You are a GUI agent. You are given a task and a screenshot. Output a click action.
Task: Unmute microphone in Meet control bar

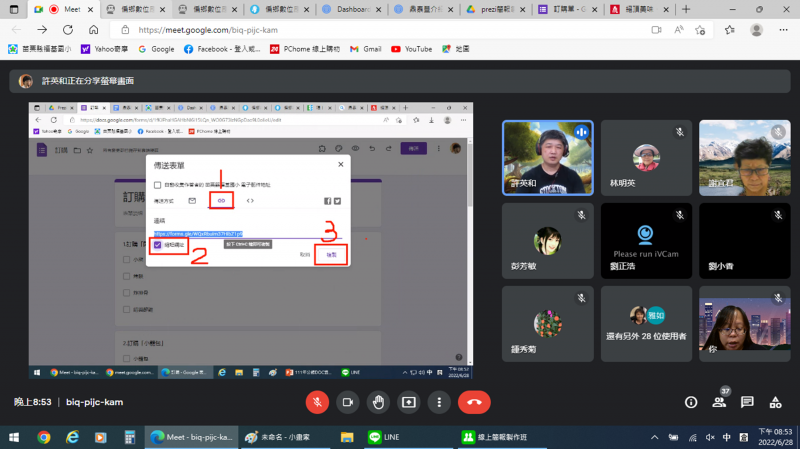point(318,402)
